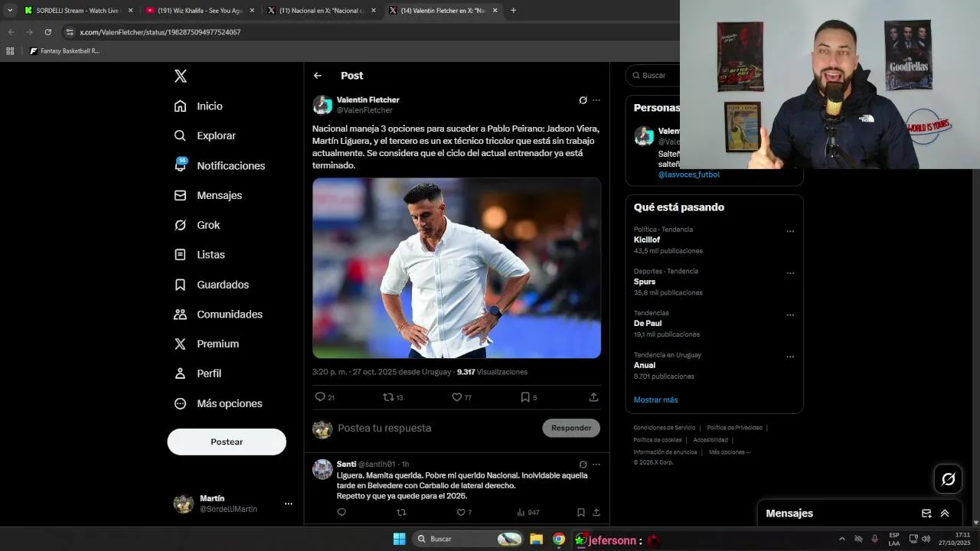Click the X logo in the sidebar
The width and height of the screenshot is (980, 551).
(181, 76)
